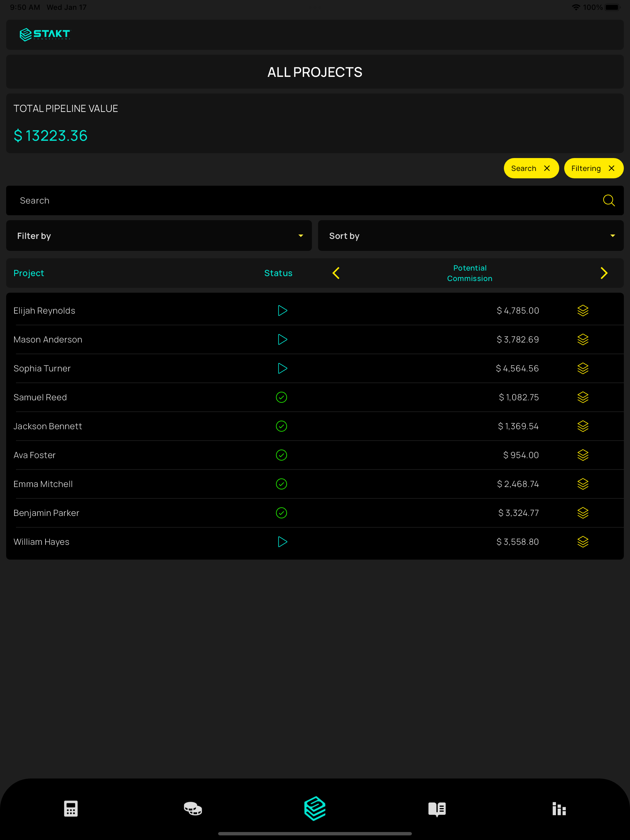Click the $ 3,782.69 commission value
The image size is (630, 840).
517,339
